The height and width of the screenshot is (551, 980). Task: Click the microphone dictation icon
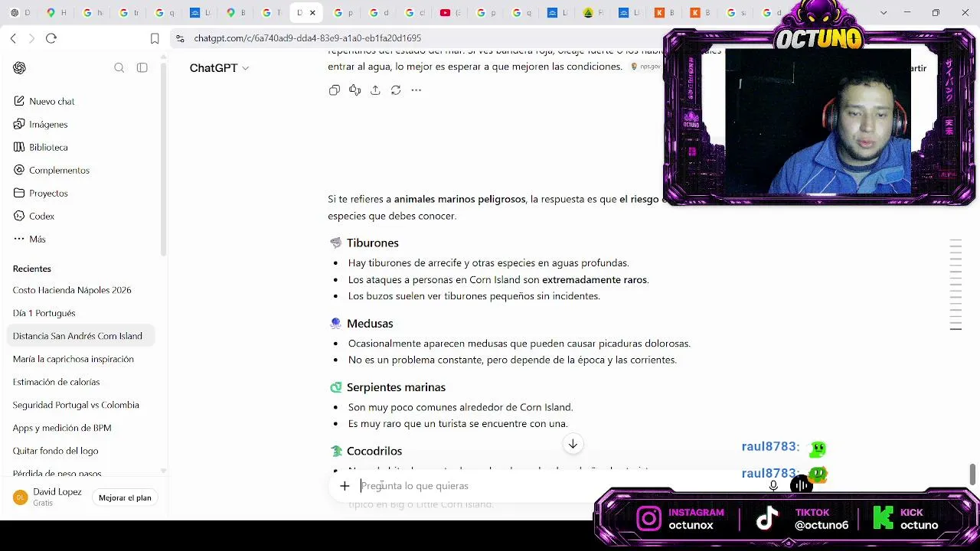click(x=773, y=486)
